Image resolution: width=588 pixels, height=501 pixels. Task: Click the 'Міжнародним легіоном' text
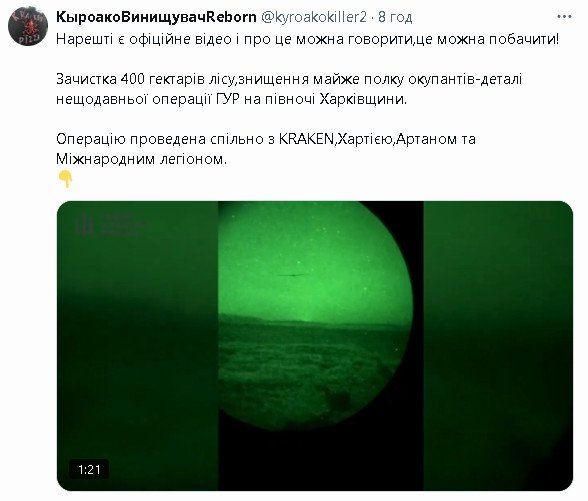click(x=141, y=159)
